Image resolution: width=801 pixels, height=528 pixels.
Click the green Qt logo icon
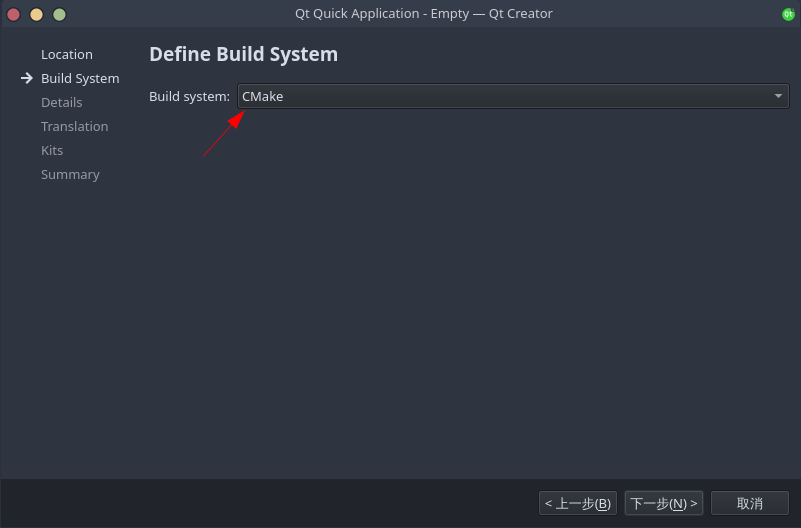pyautogui.click(x=788, y=14)
